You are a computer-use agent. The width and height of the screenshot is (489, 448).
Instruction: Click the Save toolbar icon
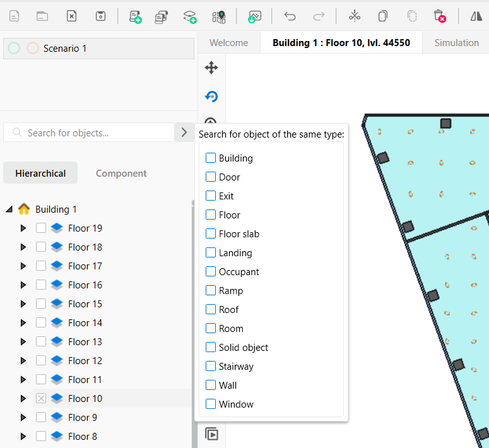(100, 16)
